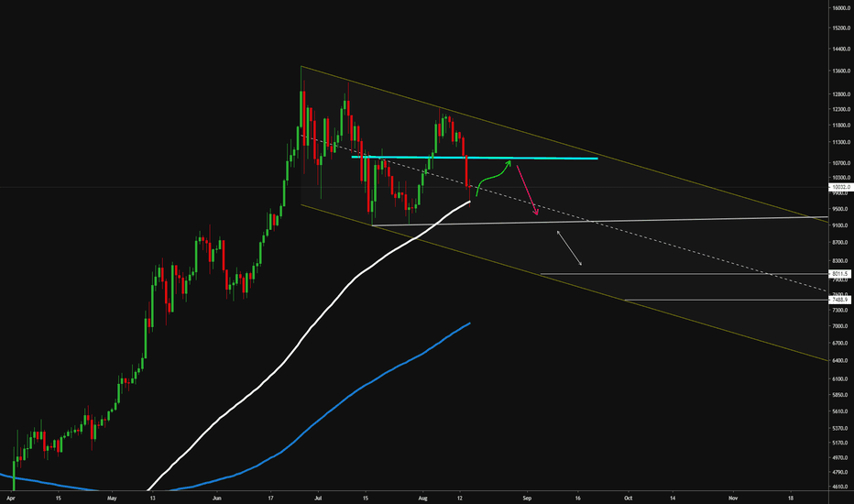
Task: Click the 15200.0 price axis label
Action: 842,27
